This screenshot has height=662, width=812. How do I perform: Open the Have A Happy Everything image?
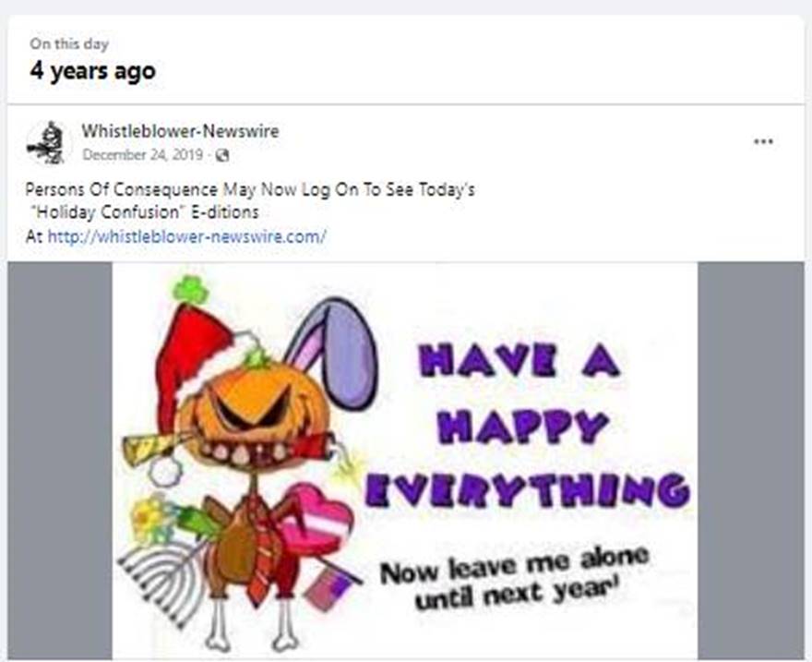(405, 461)
